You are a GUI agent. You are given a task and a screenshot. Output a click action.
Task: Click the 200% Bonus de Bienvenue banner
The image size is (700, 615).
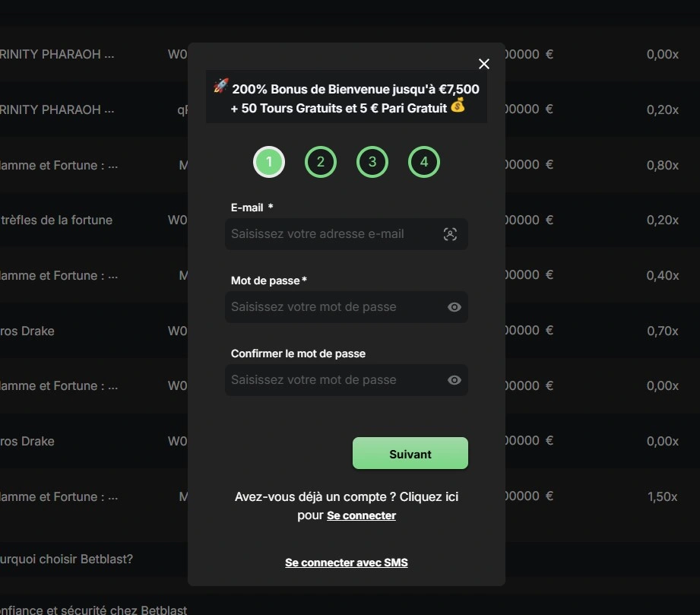pyautogui.click(x=347, y=98)
